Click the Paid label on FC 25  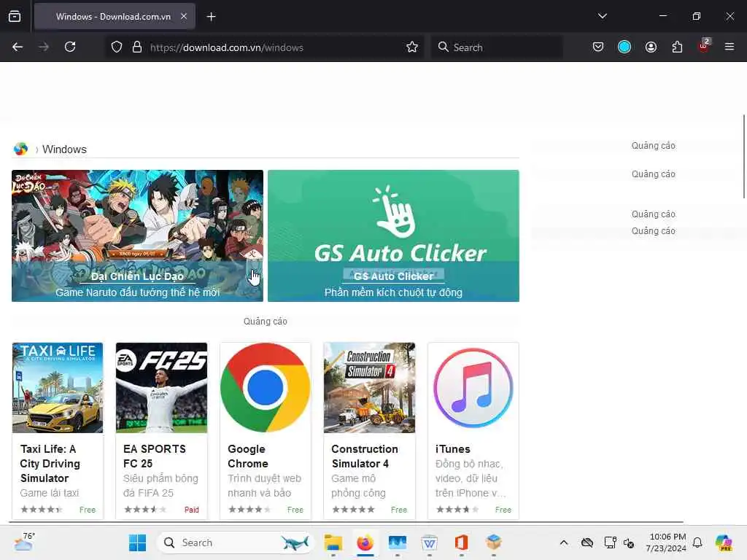192,510
